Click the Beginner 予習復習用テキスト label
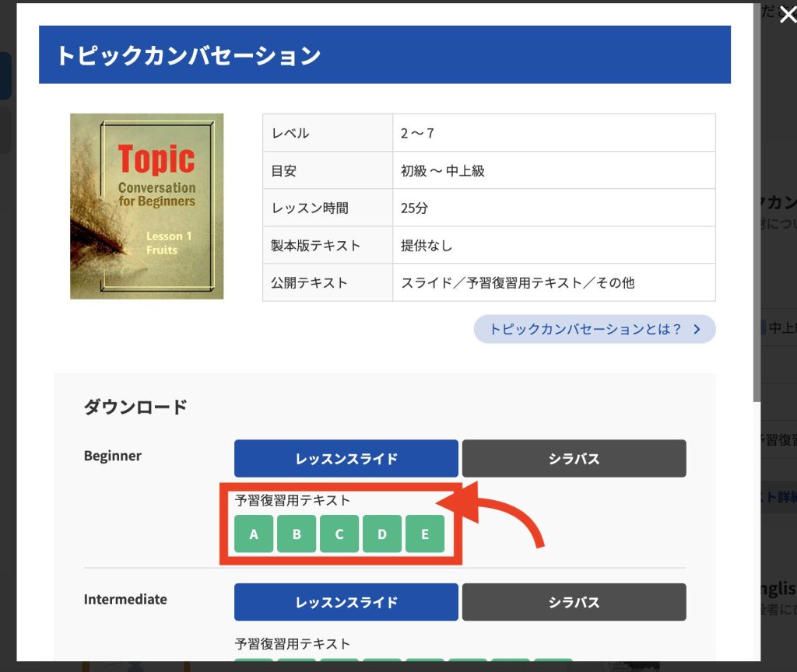The image size is (797, 672). coord(293,500)
